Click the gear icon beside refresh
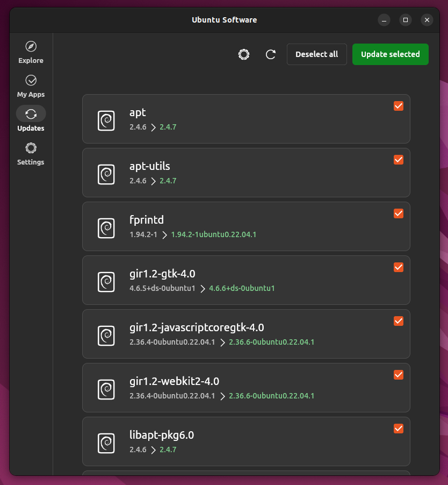The image size is (448, 485). tap(244, 54)
